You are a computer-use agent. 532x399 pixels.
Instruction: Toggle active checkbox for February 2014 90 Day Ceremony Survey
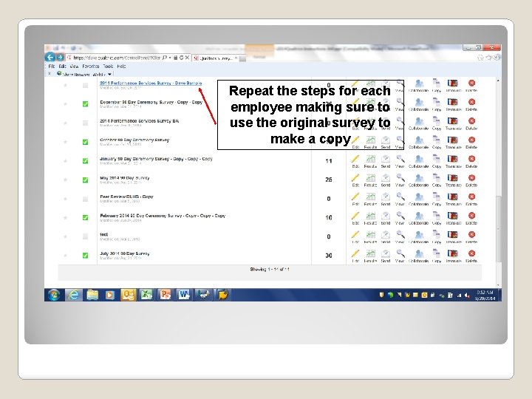pos(86,217)
